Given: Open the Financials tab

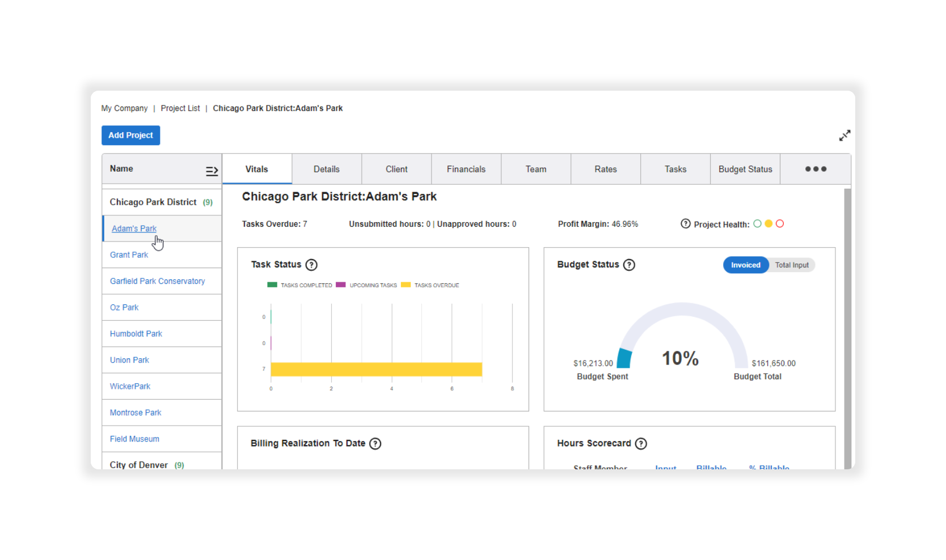Looking at the screenshot, I should click(466, 169).
